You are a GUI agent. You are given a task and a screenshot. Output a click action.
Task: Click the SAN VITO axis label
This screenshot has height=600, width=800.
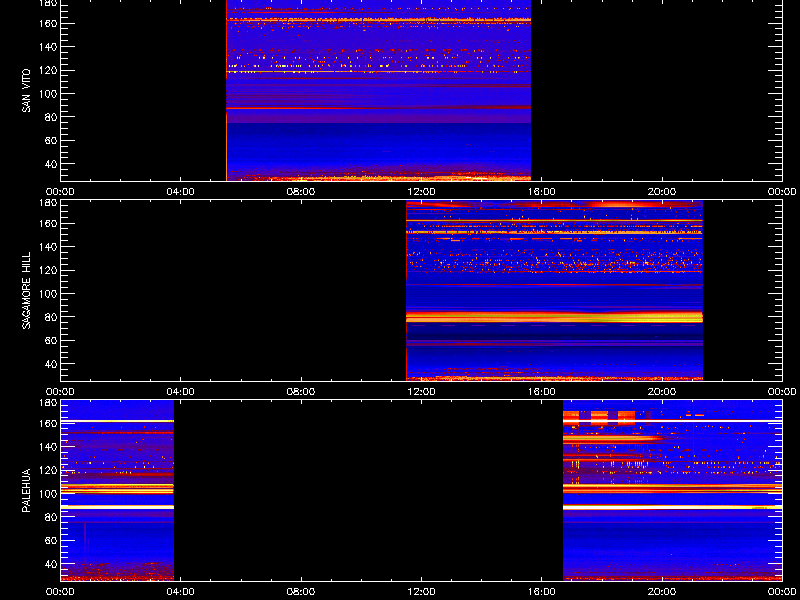(26, 91)
